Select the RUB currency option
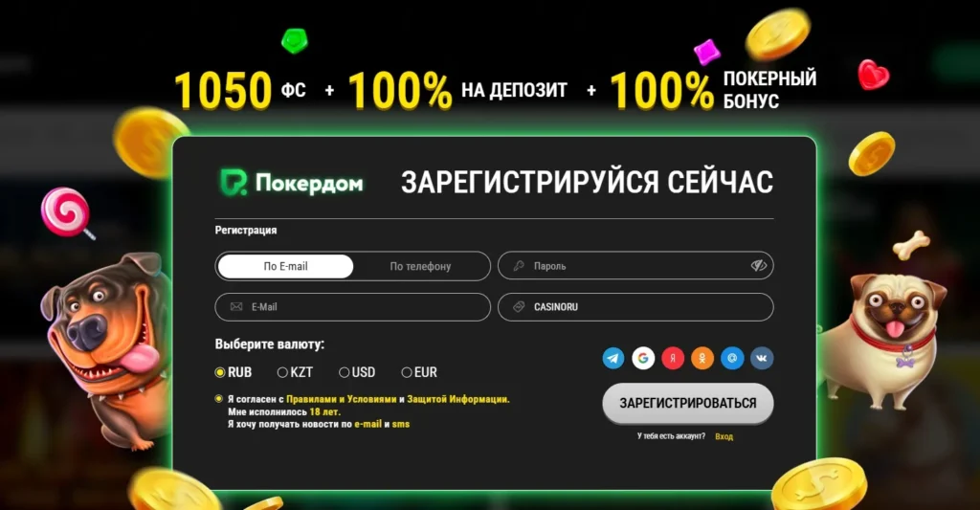The width and height of the screenshot is (980, 510). point(220,372)
